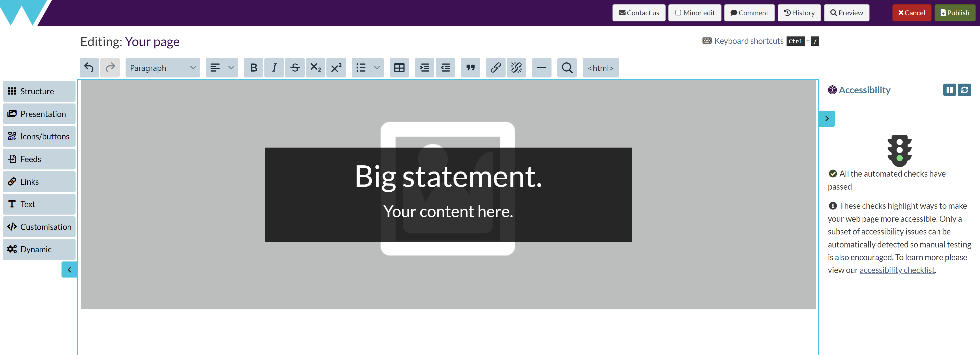Click the insert link icon
The height and width of the screenshot is (355, 980).
click(495, 68)
